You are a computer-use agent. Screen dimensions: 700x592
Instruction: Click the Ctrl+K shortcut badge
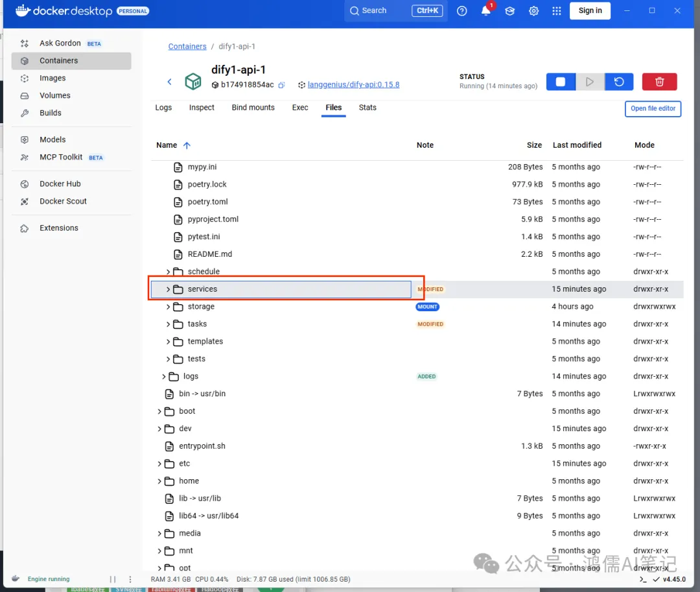click(427, 11)
